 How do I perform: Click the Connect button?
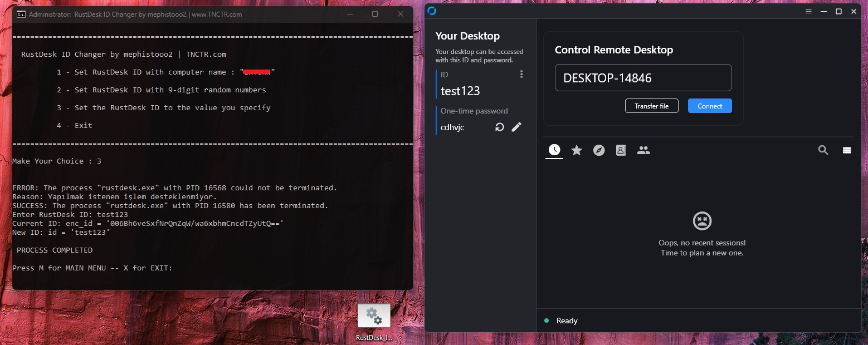(710, 106)
